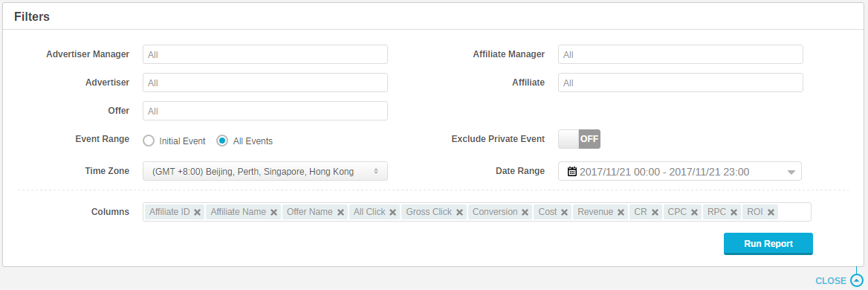Click the CLOSE link to collapse filters
The height and width of the screenshot is (290, 868).
pyautogui.click(x=830, y=281)
